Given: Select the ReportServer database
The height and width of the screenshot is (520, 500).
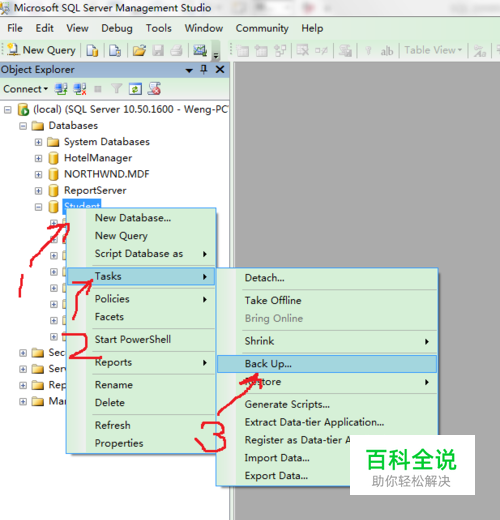Looking at the screenshot, I should point(95,190).
